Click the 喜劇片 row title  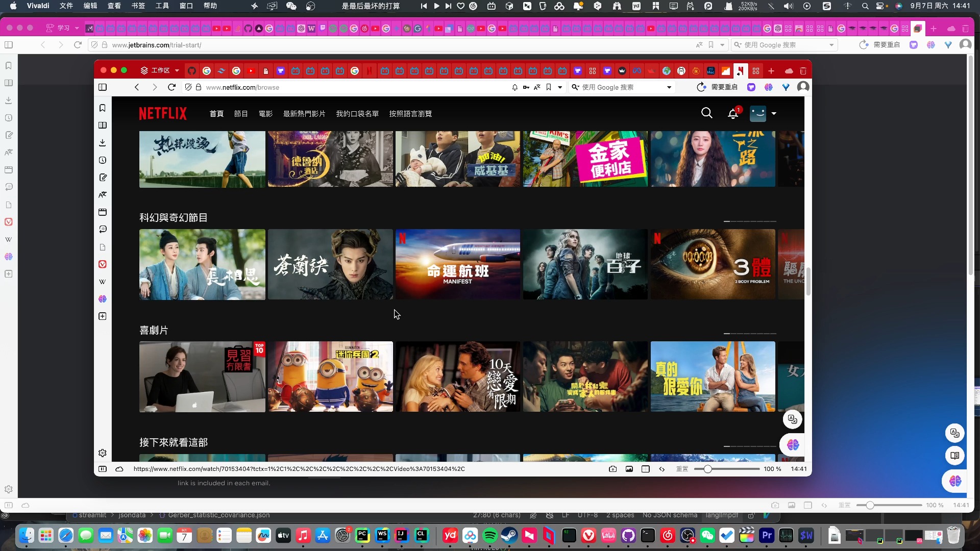[x=154, y=330]
